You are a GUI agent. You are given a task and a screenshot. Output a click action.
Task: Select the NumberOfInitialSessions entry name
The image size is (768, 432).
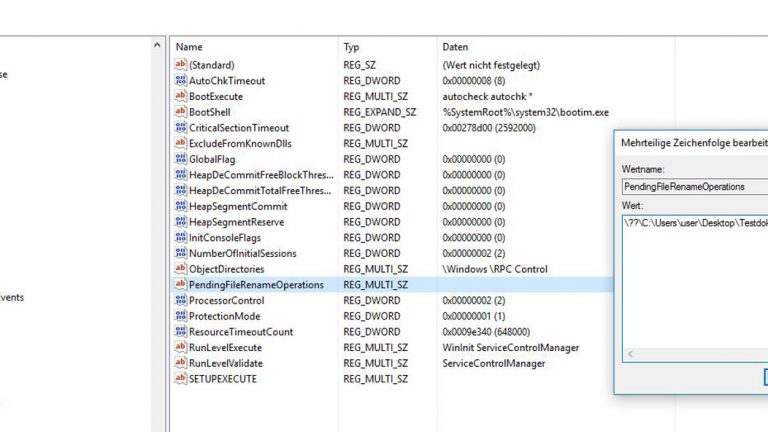click(242, 253)
